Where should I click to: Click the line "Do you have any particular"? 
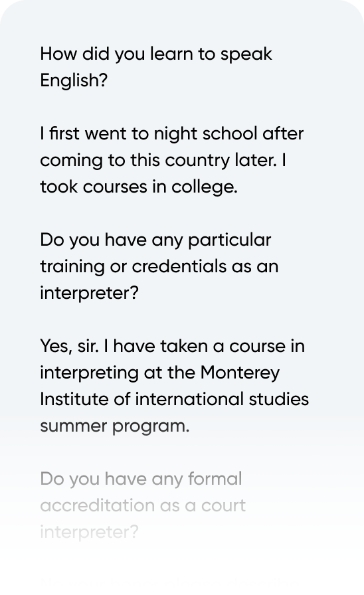pos(155,240)
